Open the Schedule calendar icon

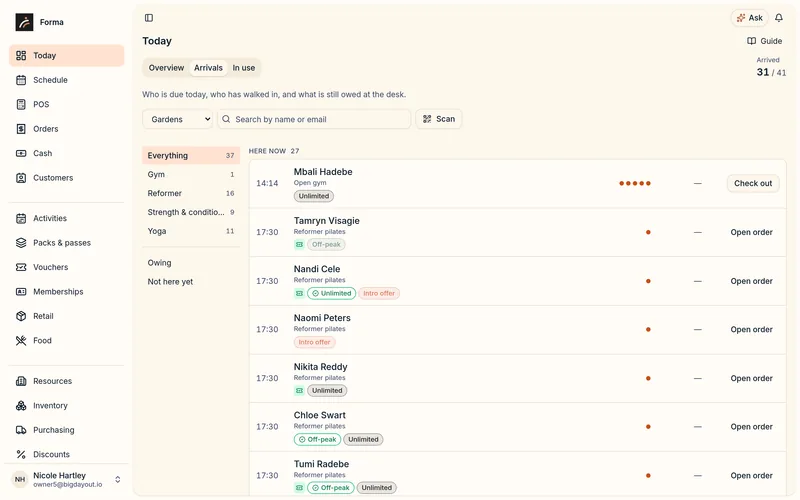click(x=21, y=80)
